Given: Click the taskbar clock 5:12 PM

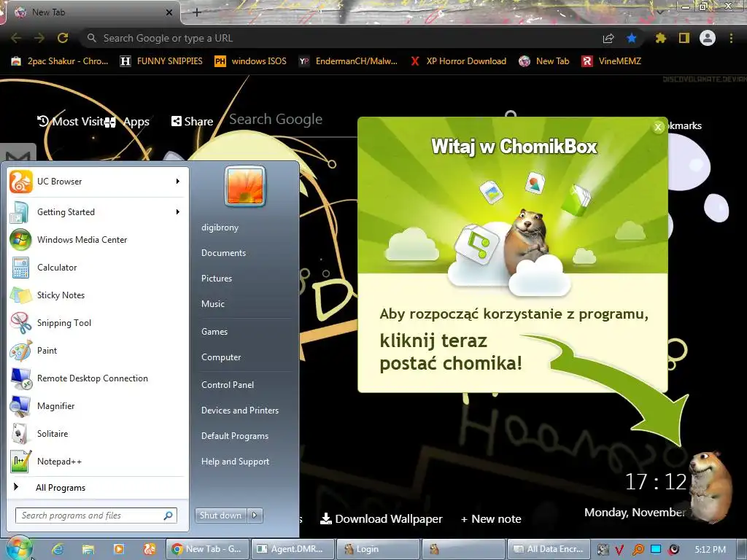Looking at the screenshot, I should 710,550.
